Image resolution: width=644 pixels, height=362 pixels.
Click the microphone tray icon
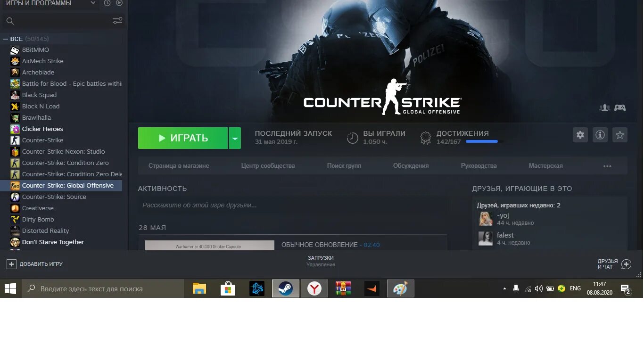[x=516, y=288]
